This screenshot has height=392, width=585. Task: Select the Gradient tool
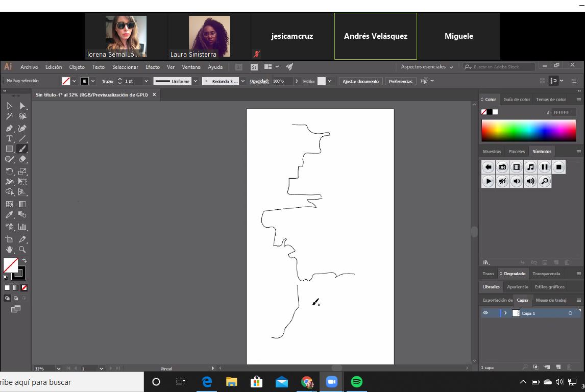[x=22, y=204]
